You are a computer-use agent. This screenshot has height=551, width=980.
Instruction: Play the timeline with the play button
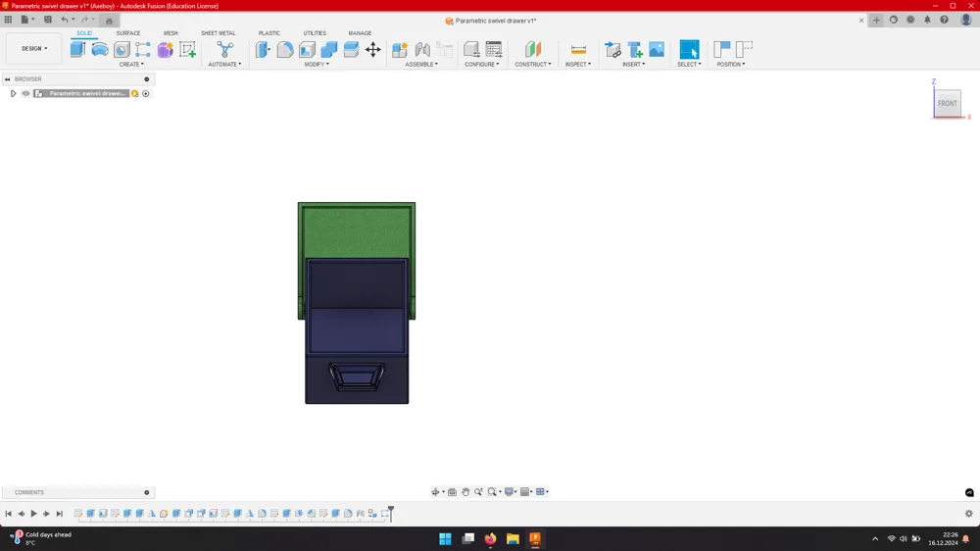pyautogui.click(x=33, y=514)
